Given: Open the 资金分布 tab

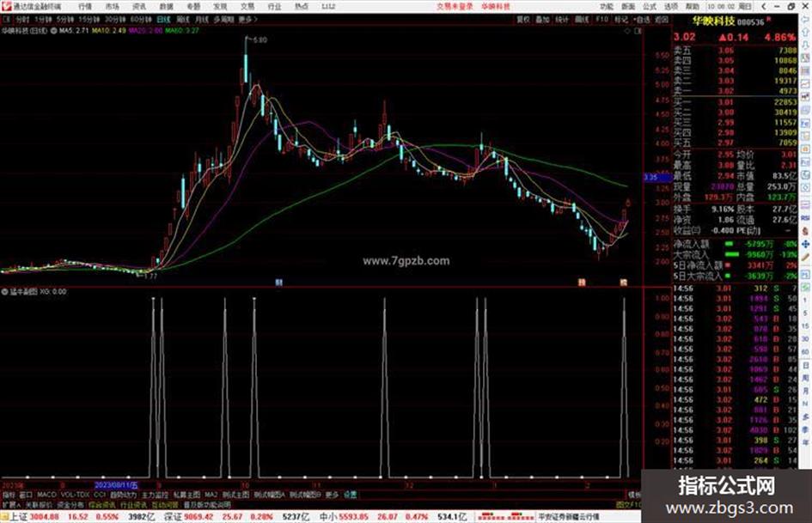Looking at the screenshot, I should coord(70,504).
